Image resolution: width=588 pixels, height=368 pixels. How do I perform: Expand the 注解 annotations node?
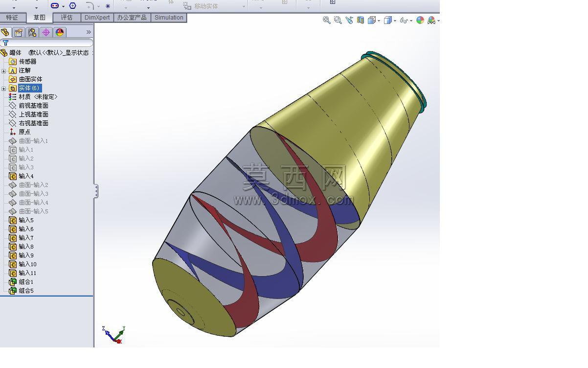point(4,71)
